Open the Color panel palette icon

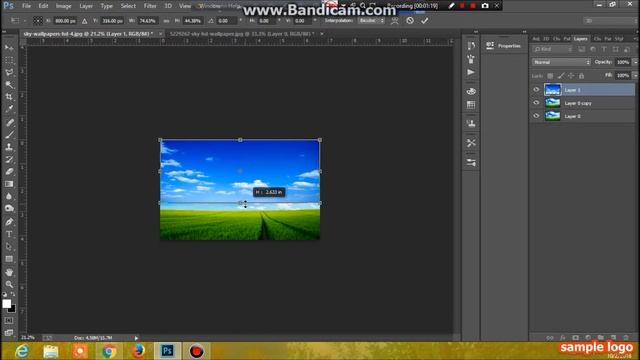[x=471, y=91]
